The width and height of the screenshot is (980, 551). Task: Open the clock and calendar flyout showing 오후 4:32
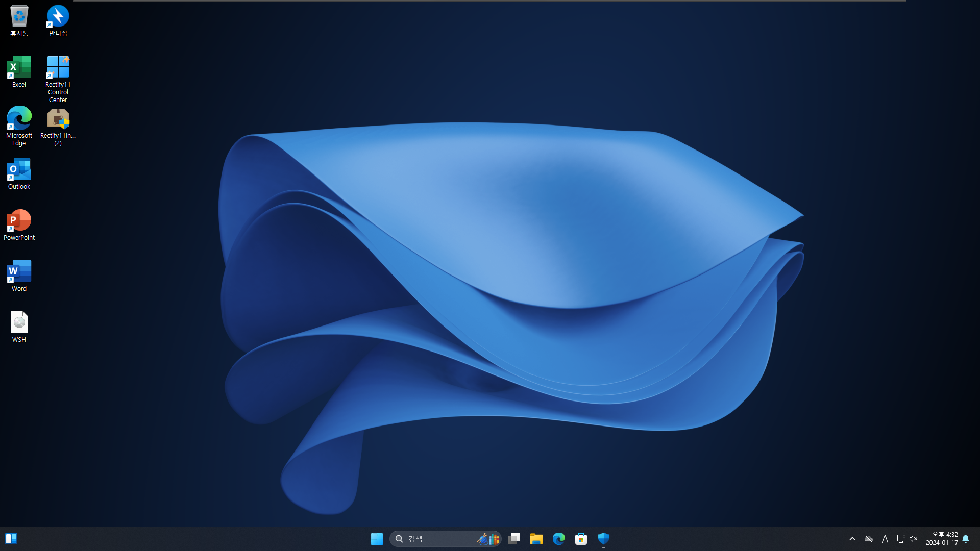coord(942,539)
